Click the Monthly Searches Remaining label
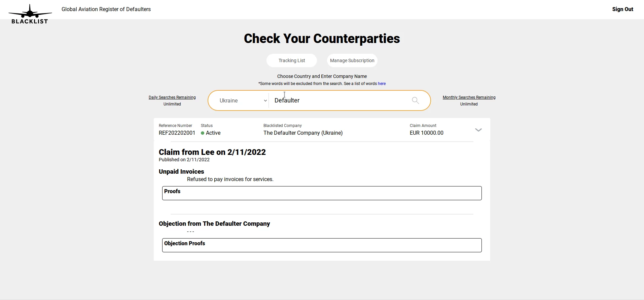The image size is (644, 300). [x=469, y=97]
